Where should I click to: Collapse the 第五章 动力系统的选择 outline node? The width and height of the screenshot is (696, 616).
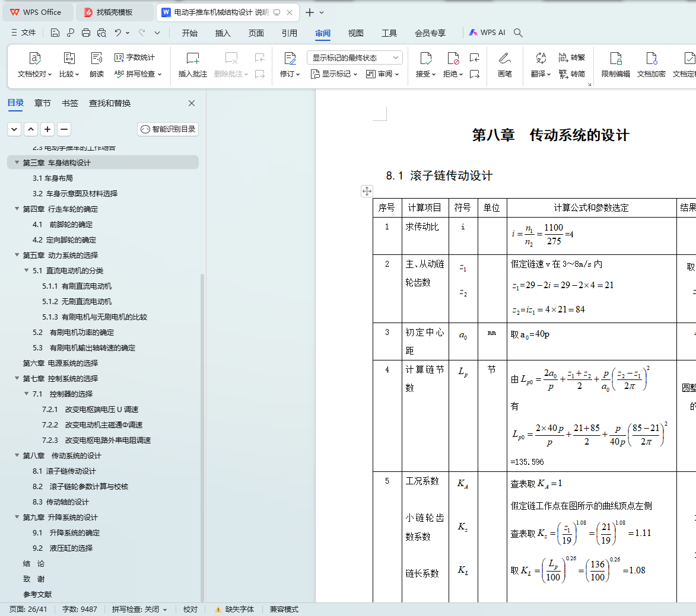tap(17, 255)
